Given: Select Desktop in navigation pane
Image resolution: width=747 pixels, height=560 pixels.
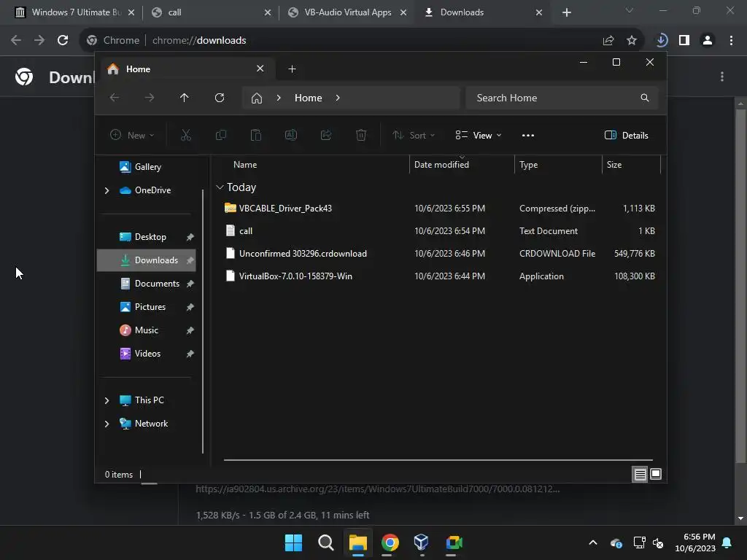Looking at the screenshot, I should pyautogui.click(x=147, y=237).
